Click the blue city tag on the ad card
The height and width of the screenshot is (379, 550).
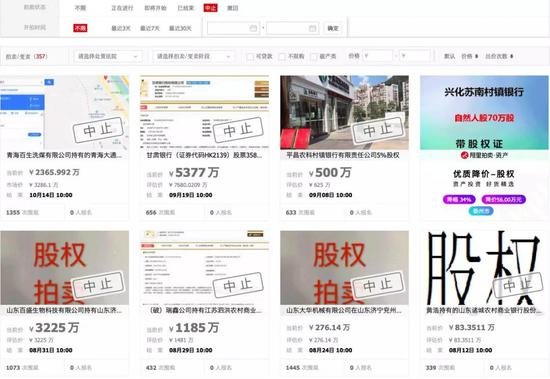(481, 211)
